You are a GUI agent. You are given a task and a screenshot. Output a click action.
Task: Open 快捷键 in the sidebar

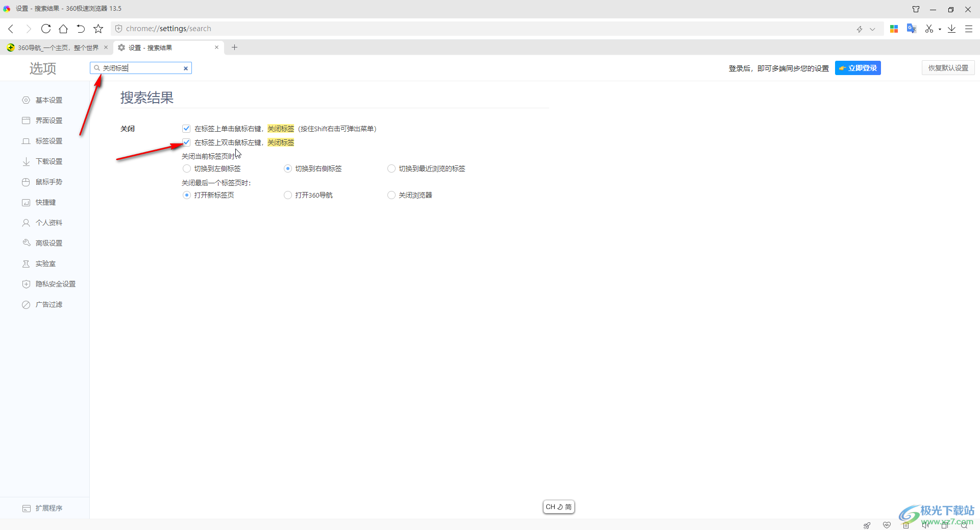point(45,202)
